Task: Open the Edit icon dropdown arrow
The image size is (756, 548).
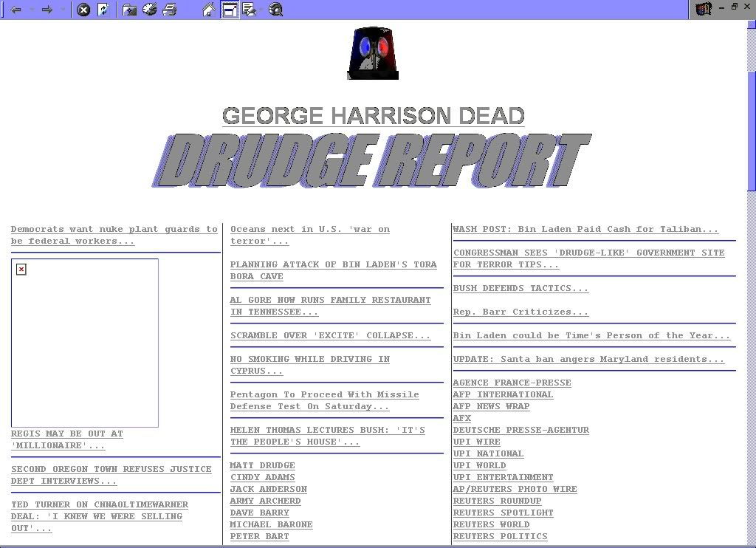Action: (x=261, y=10)
